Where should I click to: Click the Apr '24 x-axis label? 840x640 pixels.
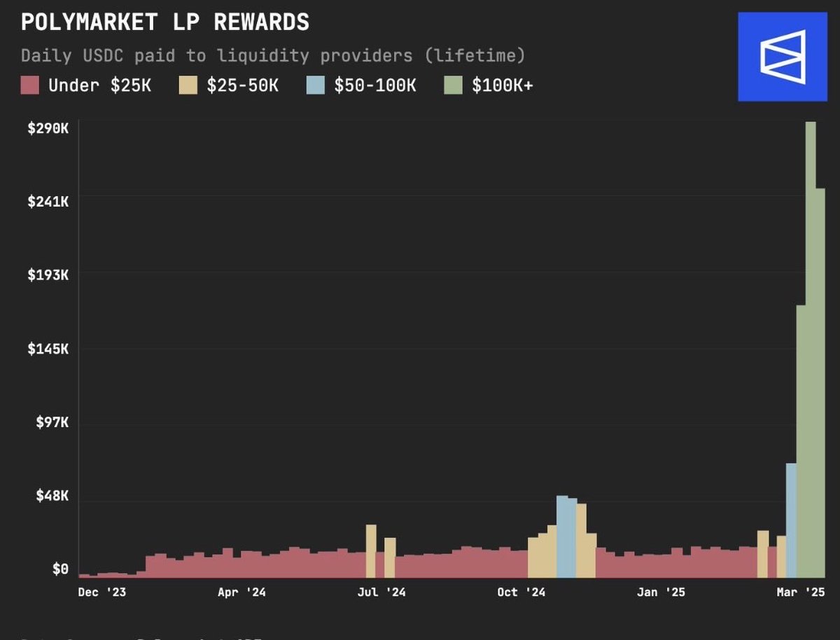tap(241, 592)
